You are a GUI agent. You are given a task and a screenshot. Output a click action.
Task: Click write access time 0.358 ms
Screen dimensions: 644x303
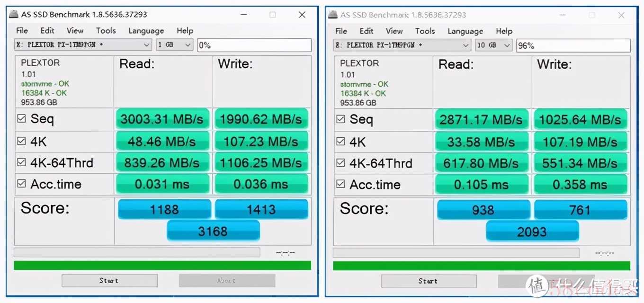pos(581,184)
